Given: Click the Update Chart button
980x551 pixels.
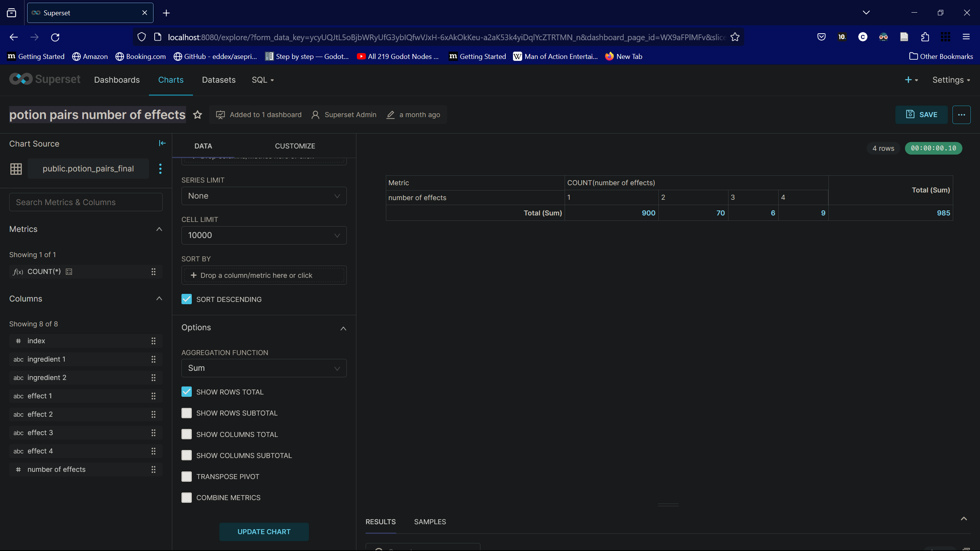Looking at the screenshot, I should pyautogui.click(x=264, y=532).
